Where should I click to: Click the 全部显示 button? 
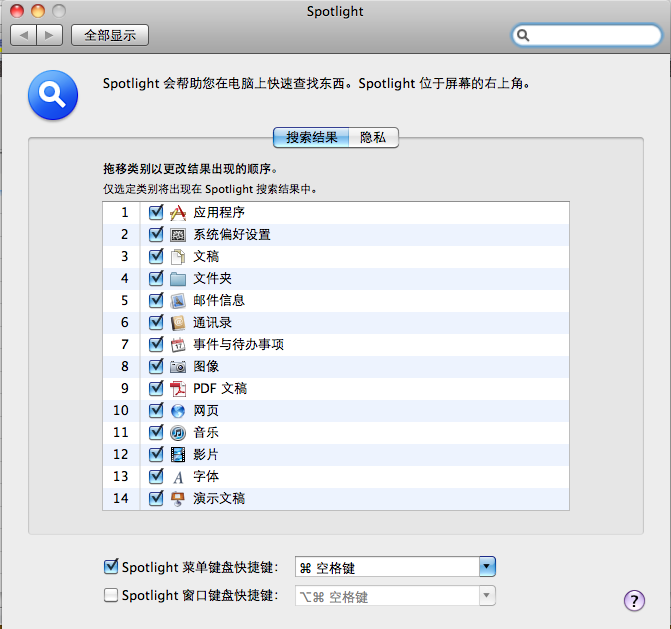110,35
